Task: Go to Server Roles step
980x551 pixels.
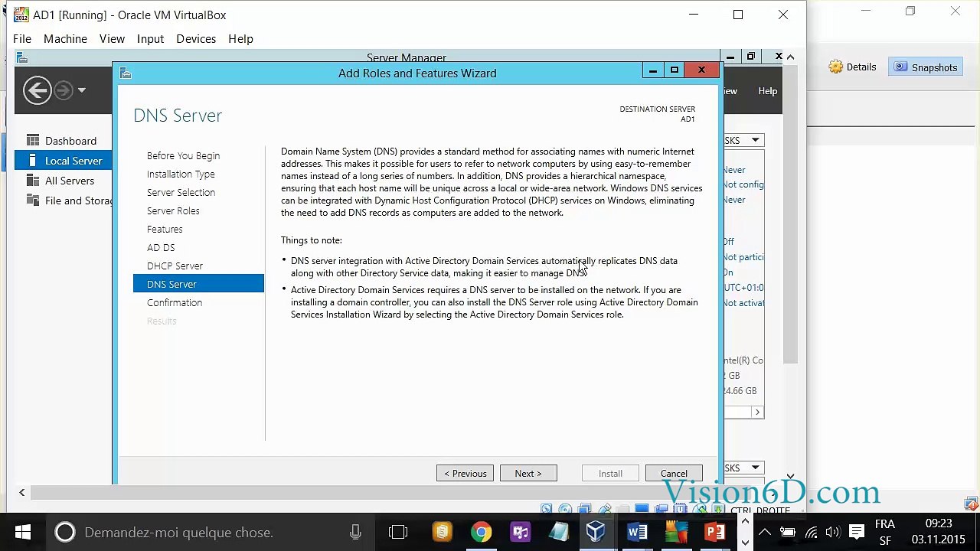Action: 173,210
